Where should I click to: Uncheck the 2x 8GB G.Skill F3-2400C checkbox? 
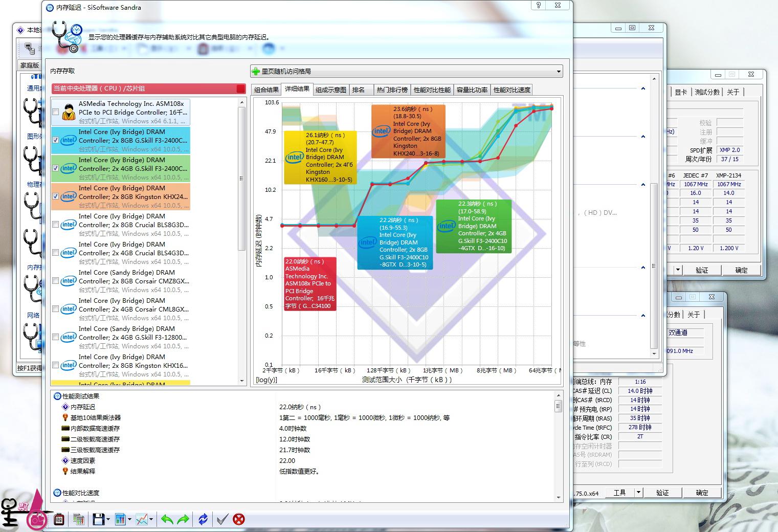point(55,140)
